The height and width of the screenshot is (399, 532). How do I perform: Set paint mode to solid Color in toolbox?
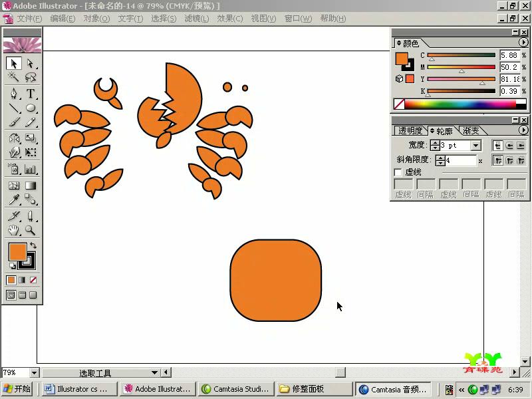(x=11, y=280)
